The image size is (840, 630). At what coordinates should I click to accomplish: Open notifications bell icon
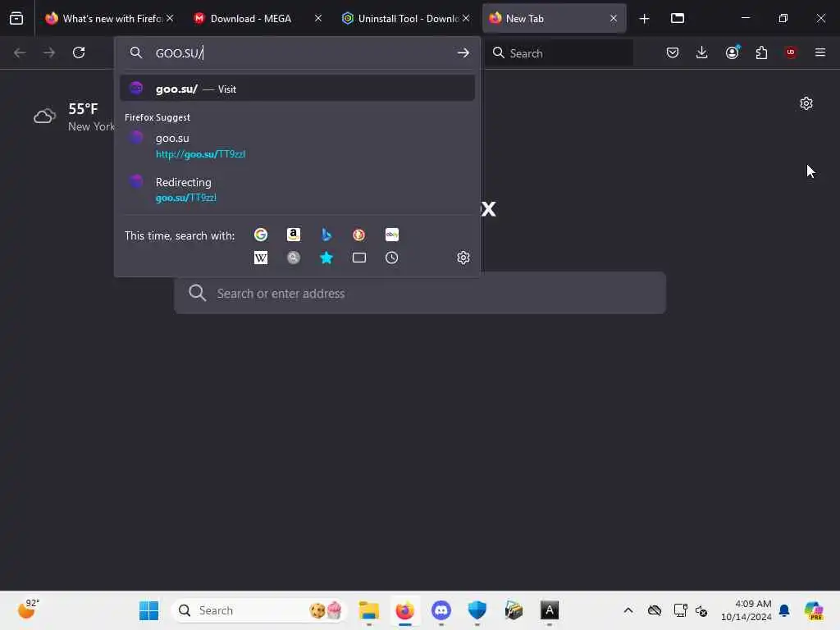coord(784,610)
